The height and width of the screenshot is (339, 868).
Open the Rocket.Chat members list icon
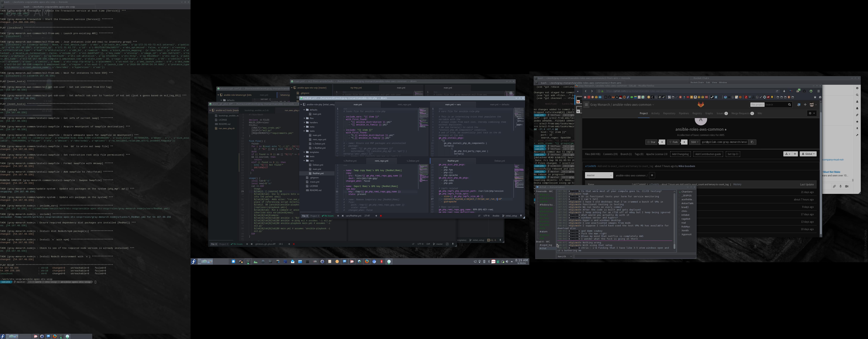(x=857, y=102)
